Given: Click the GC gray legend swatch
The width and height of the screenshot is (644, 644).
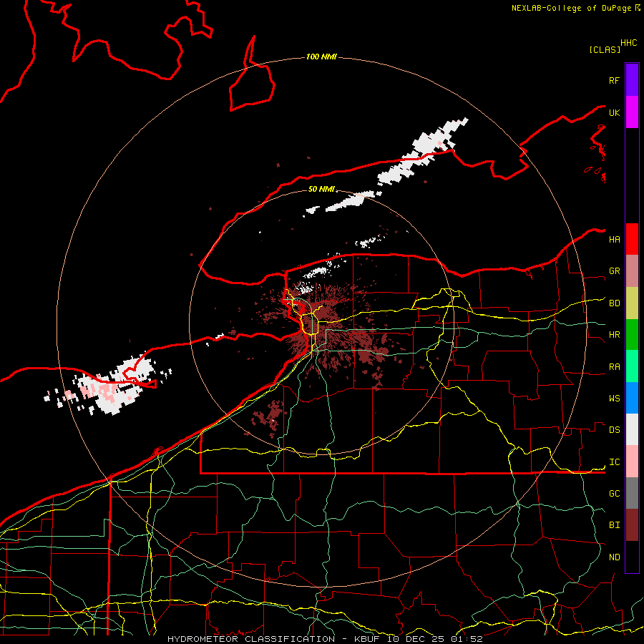Looking at the screenshot, I should (632, 493).
